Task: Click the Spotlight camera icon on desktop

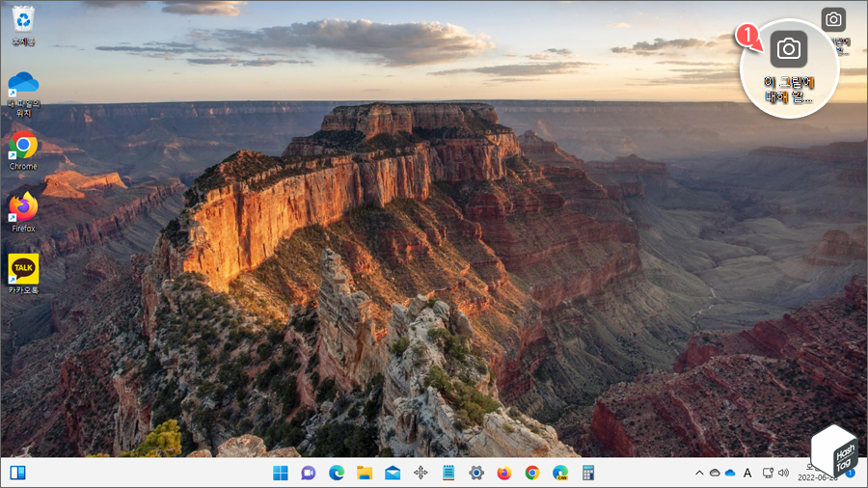Action: pyautogui.click(x=833, y=20)
